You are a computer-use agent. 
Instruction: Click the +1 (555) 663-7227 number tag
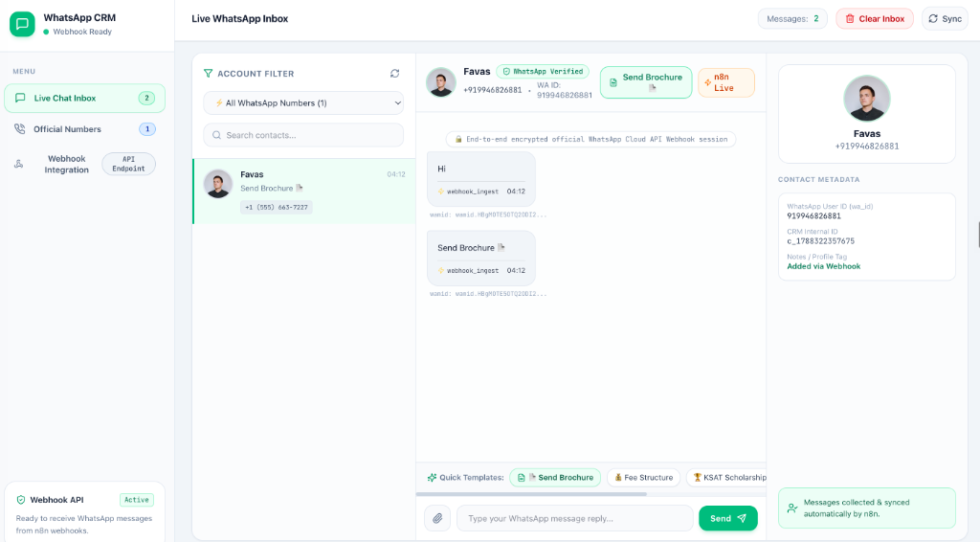tap(277, 207)
